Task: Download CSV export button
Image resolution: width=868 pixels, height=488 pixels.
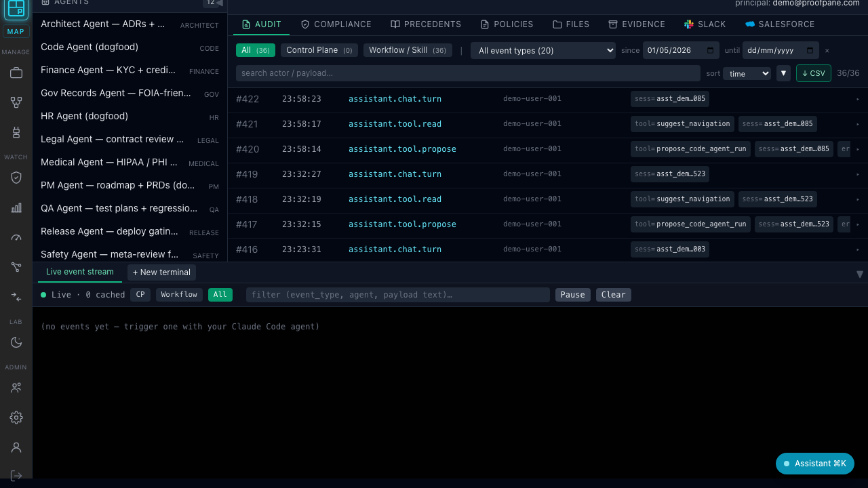Action: tap(814, 73)
